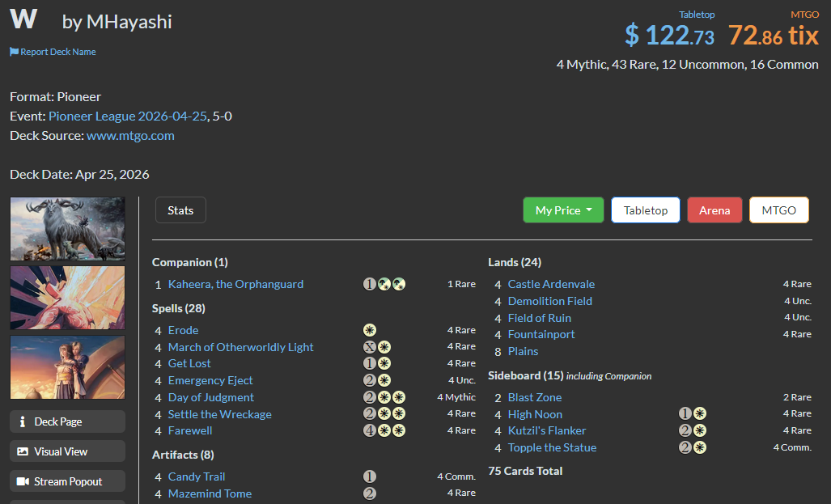Click the generic 1 mana symbol beside Get Lost
The width and height of the screenshot is (831, 504).
coord(370,363)
